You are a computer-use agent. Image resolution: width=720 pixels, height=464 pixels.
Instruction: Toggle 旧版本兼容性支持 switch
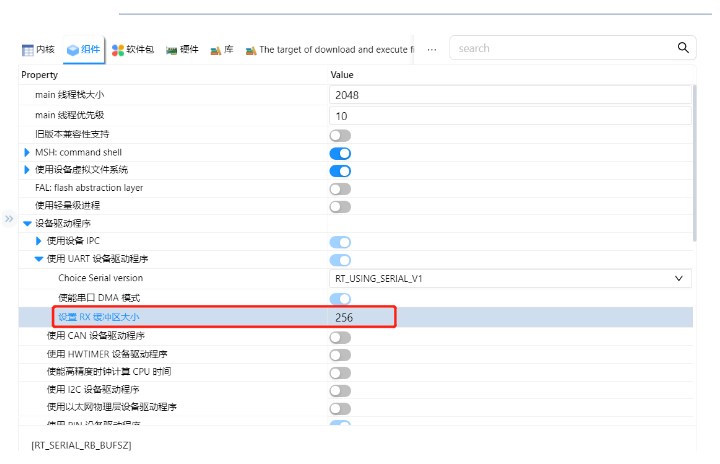click(340, 136)
